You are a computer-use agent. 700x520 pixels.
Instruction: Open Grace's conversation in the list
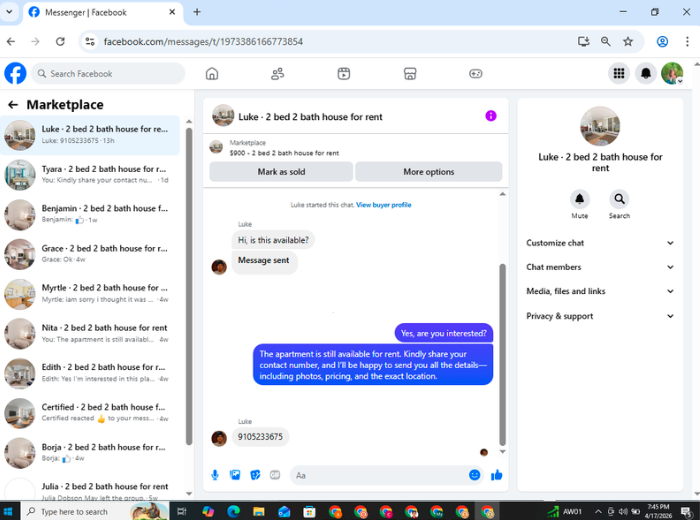point(90,254)
